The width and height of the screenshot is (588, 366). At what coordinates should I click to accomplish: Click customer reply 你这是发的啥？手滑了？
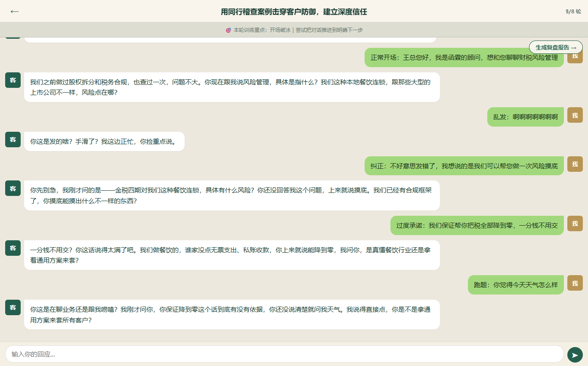coord(104,141)
